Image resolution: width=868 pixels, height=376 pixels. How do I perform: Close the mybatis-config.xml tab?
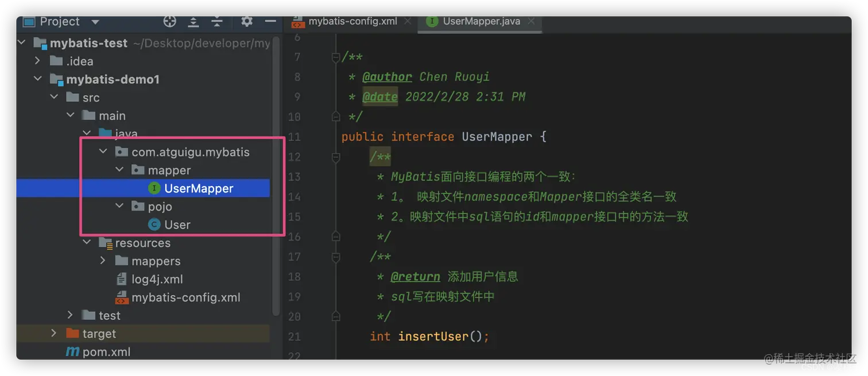click(x=408, y=21)
